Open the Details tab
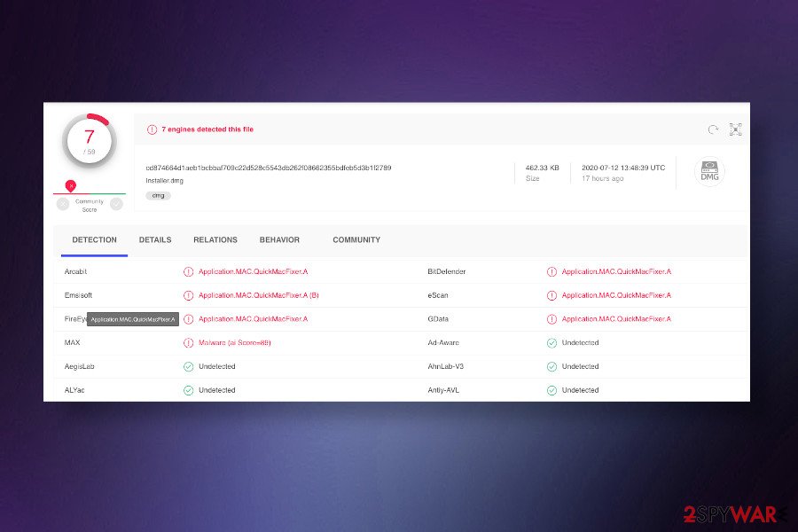The height and width of the screenshot is (532, 798). pos(155,239)
